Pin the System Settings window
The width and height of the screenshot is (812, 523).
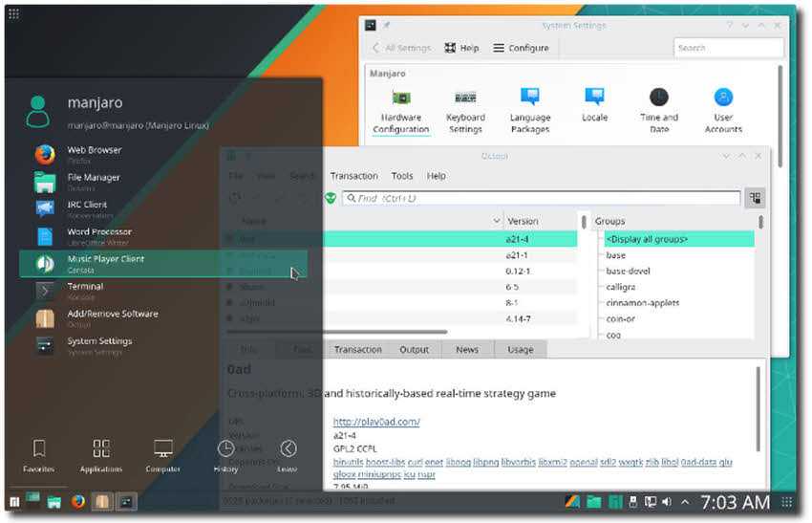[x=387, y=25]
